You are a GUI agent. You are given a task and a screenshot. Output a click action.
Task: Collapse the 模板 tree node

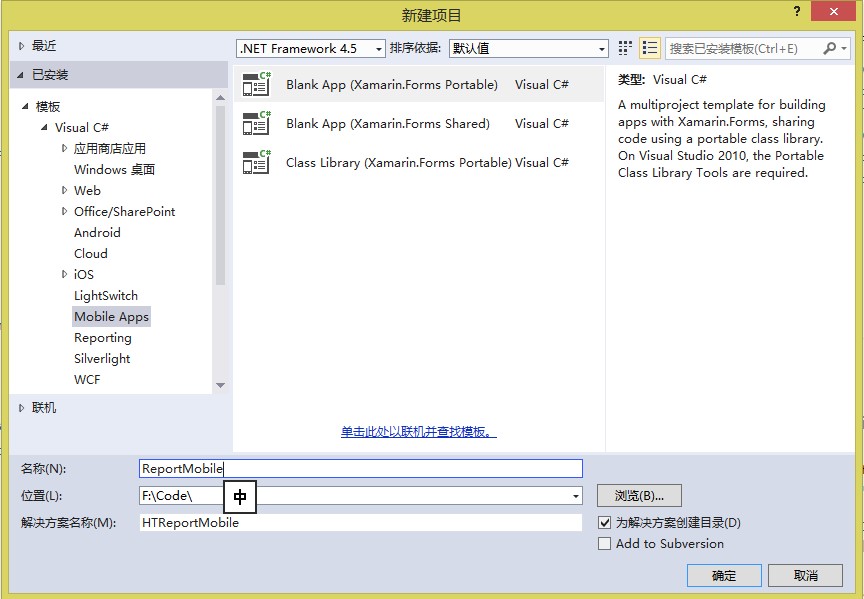[x=25, y=106]
